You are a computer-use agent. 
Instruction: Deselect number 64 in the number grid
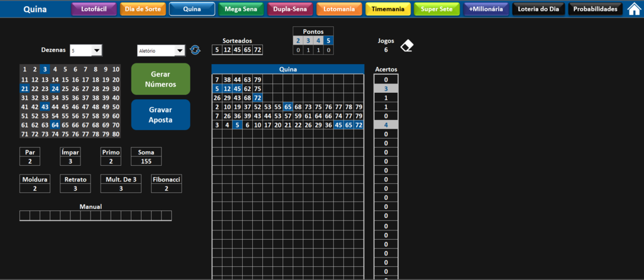55,125
